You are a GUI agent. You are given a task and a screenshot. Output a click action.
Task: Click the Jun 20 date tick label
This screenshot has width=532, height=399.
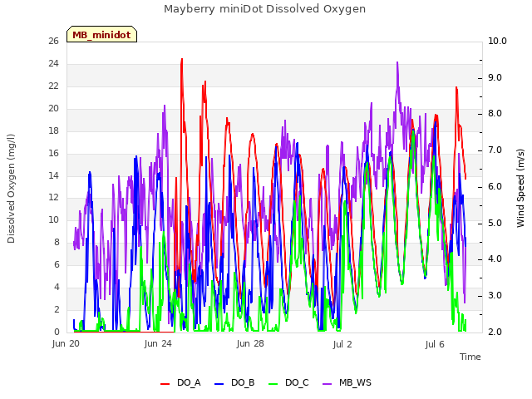pos(66,343)
